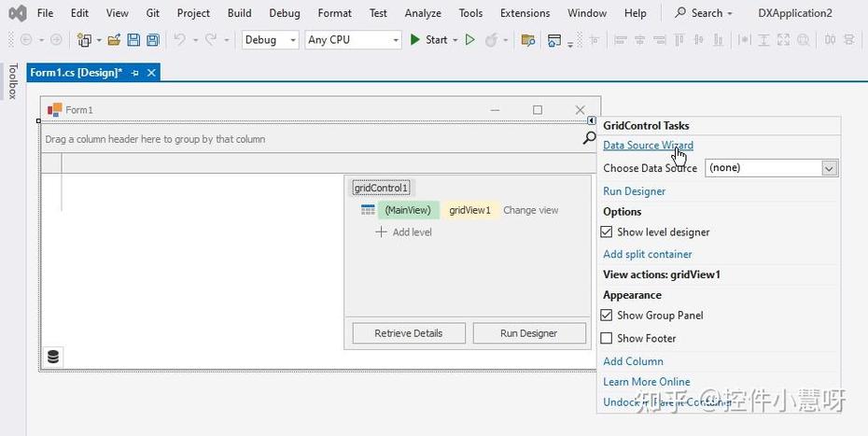Screen dimensions: 868x436
Task: Click the Align Lefts layout icon
Action: 621,40
